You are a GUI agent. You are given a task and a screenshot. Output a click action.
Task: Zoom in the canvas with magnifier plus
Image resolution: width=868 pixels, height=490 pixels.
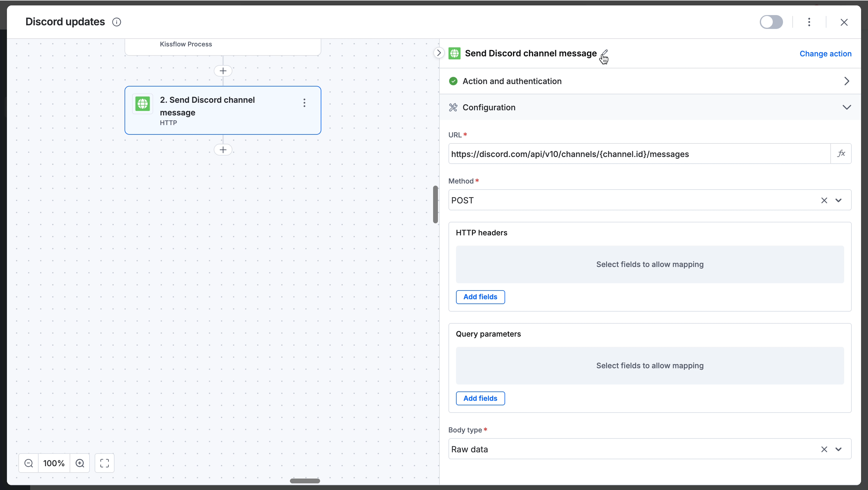tap(80, 463)
